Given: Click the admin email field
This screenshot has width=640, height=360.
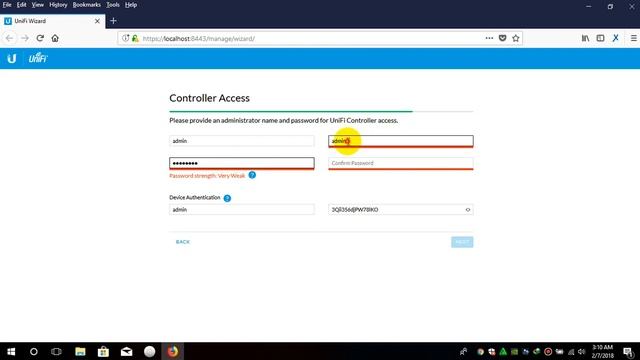Looking at the screenshot, I should tap(401, 141).
